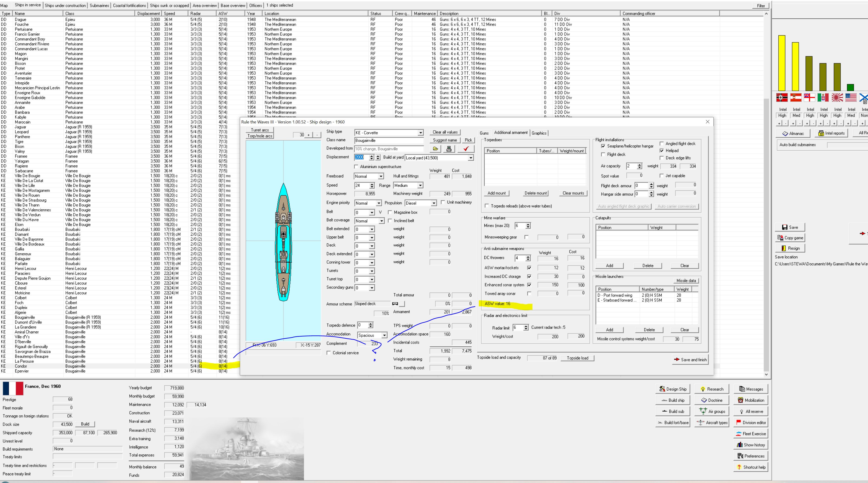Open the Belt coverage dropdown
The width and height of the screenshot is (868, 483).
tap(382, 221)
